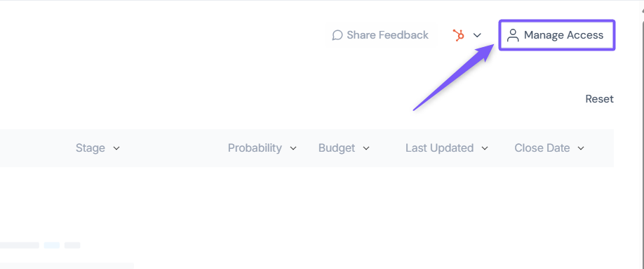Expand the Last Updated column chevron

pyautogui.click(x=485, y=148)
